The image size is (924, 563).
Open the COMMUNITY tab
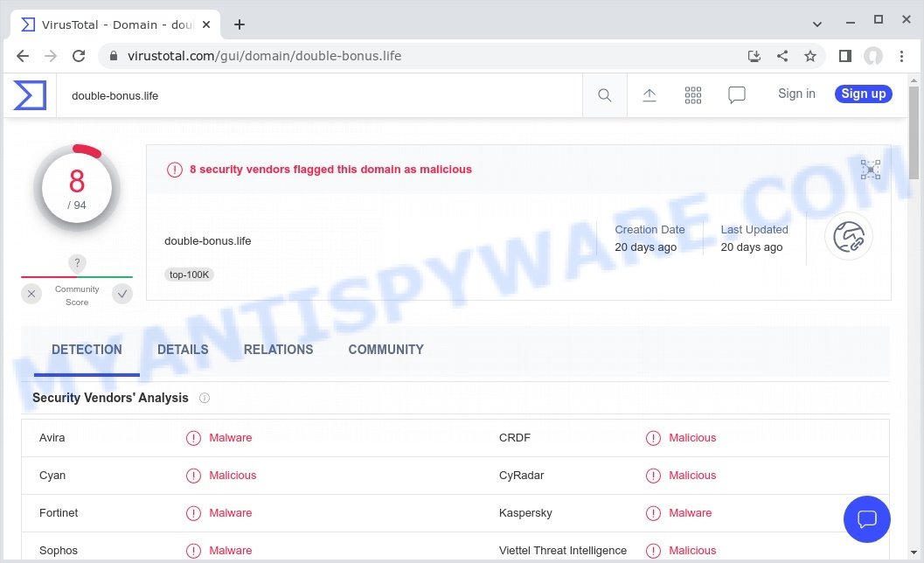pos(386,350)
